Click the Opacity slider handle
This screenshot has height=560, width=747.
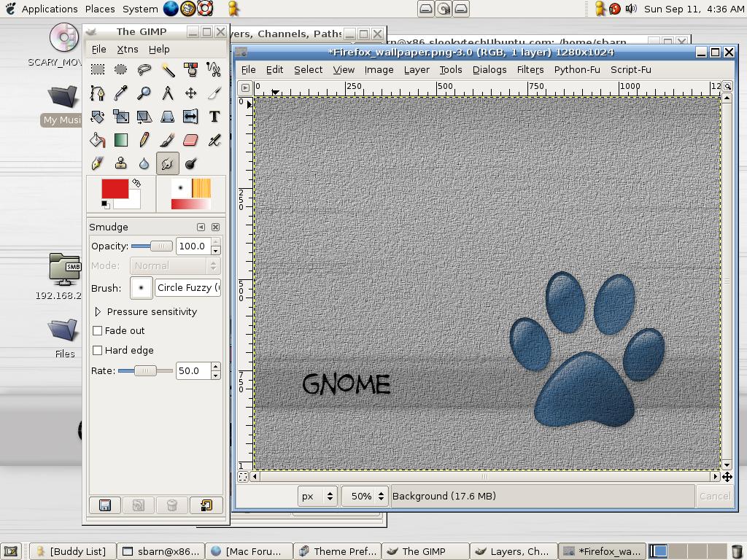(x=161, y=246)
